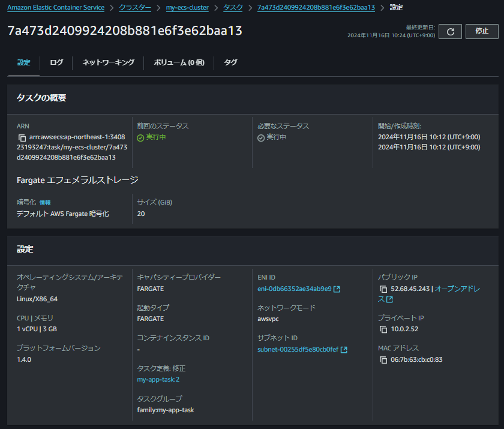Image resolution: width=504 pixels, height=429 pixels.
Task: Switch to the タグ tab
Action: (230, 62)
